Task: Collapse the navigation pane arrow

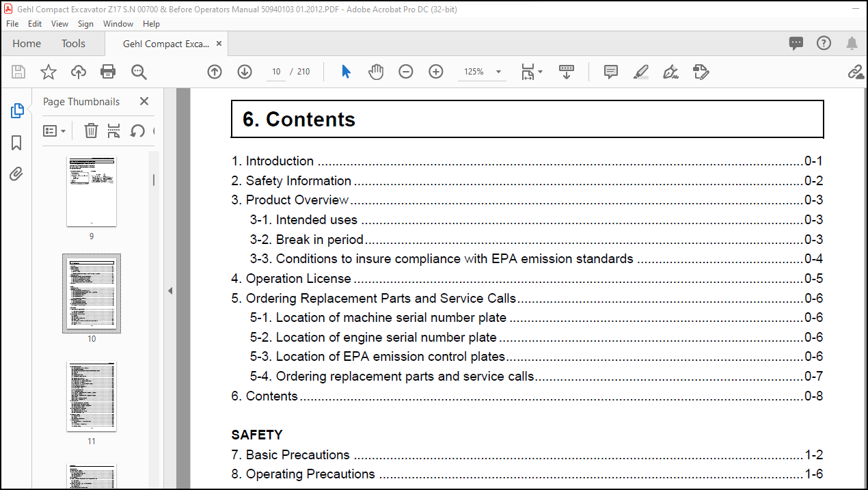Action: 170,290
